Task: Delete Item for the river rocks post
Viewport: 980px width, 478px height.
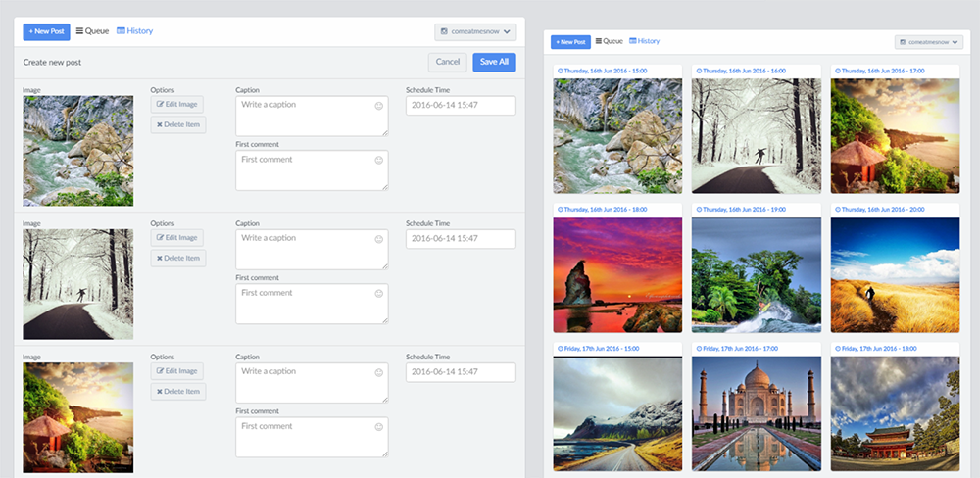Action: [x=178, y=125]
